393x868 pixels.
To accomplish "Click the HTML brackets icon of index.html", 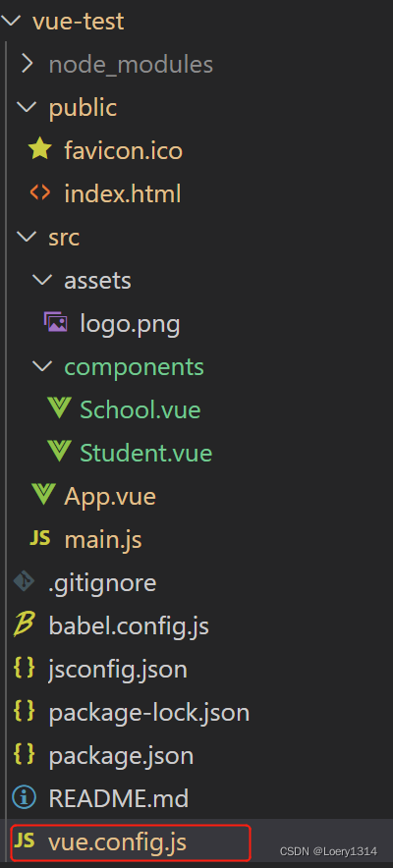I will tap(40, 192).
